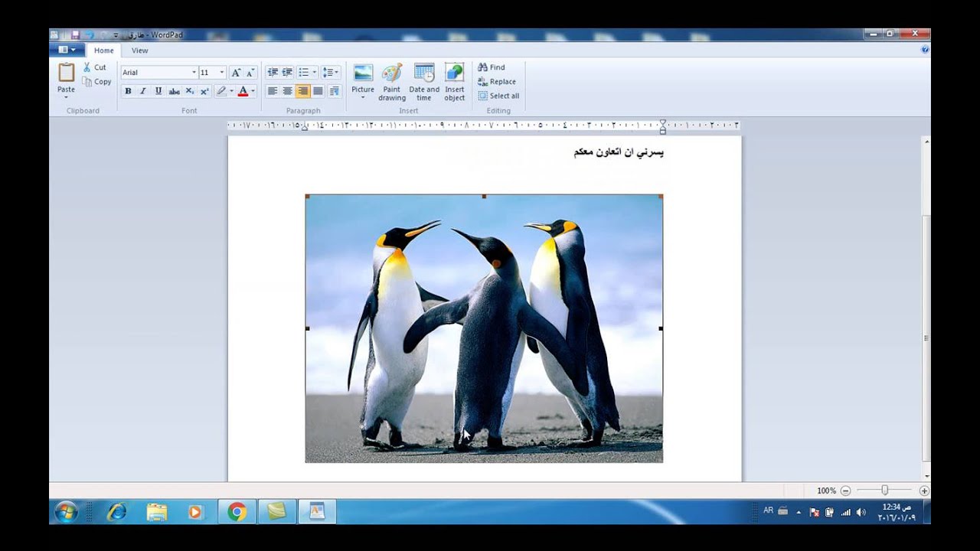This screenshot has width=980, height=551.
Task: Grow the font size
Action: pos(236,73)
